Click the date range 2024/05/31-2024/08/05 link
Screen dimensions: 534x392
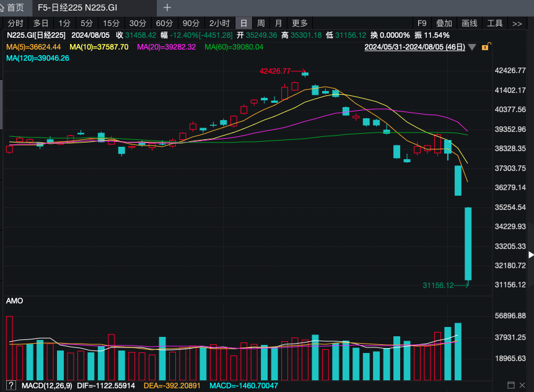coord(414,47)
